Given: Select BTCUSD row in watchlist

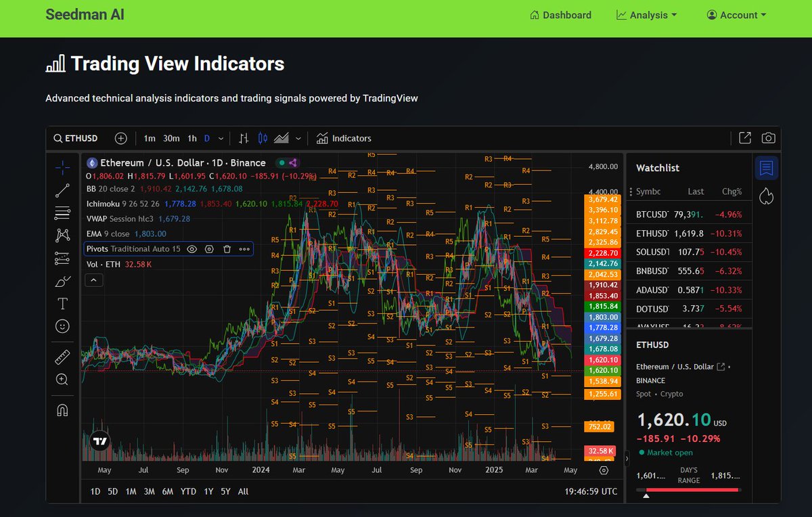Looking at the screenshot, I should click(x=689, y=215).
